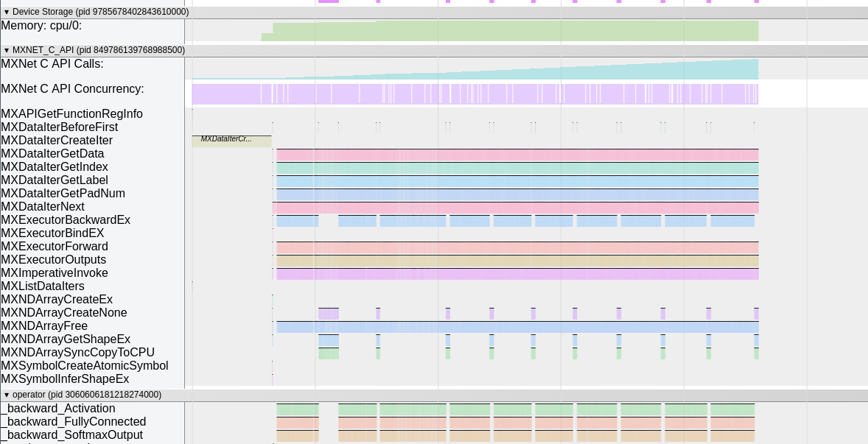Click the MXExecutorBackwardEx row label
Viewport: 868px width, 444px height.
[66, 220]
